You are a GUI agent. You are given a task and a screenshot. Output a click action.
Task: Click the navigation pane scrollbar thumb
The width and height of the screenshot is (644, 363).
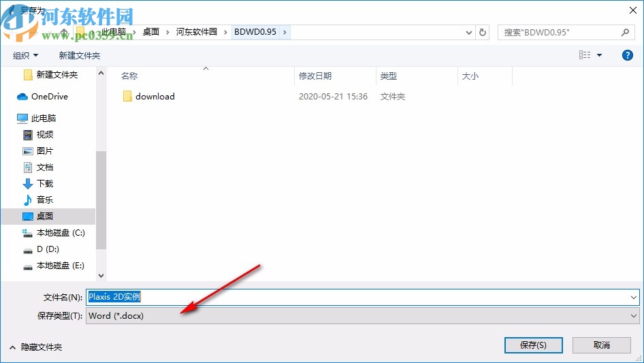click(x=101, y=200)
